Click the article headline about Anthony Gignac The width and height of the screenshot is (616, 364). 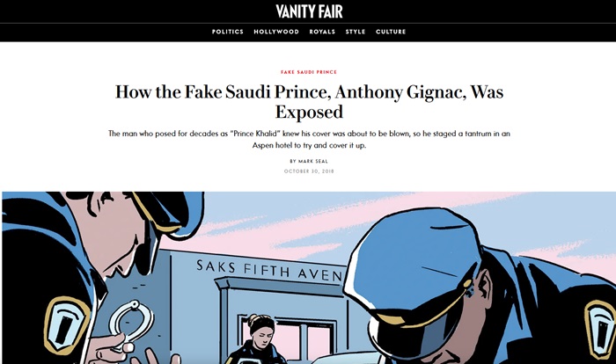click(x=308, y=101)
